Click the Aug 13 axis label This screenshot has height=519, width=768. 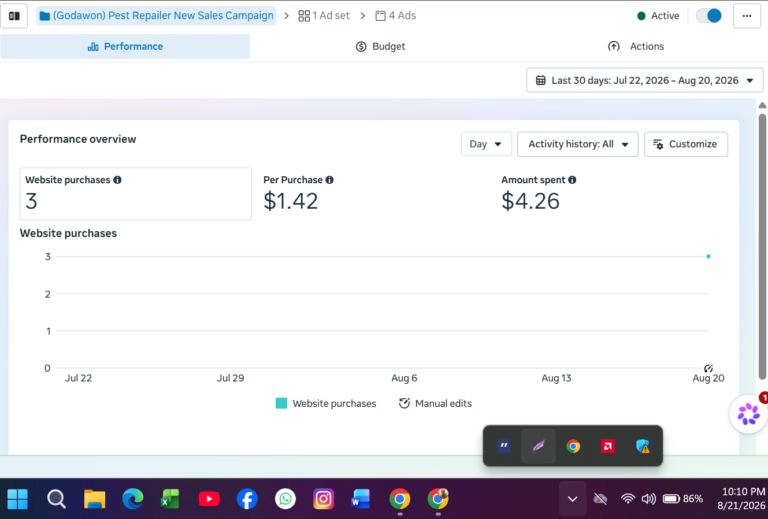556,378
